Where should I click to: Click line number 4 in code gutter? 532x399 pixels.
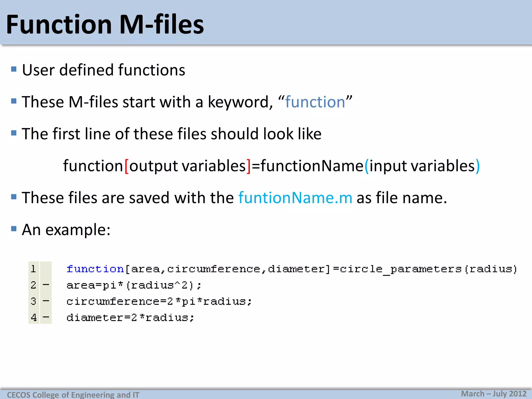point(34,317)
